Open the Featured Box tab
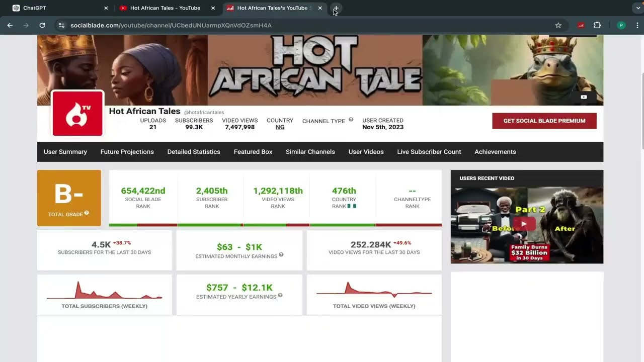 [x=253, y=152]
